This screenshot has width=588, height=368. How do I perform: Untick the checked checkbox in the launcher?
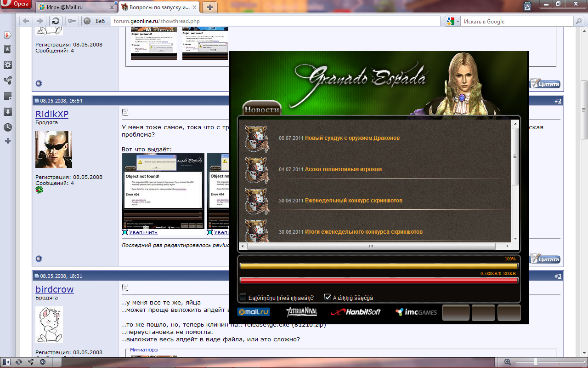pyautogui.click(x=328, y=297)
